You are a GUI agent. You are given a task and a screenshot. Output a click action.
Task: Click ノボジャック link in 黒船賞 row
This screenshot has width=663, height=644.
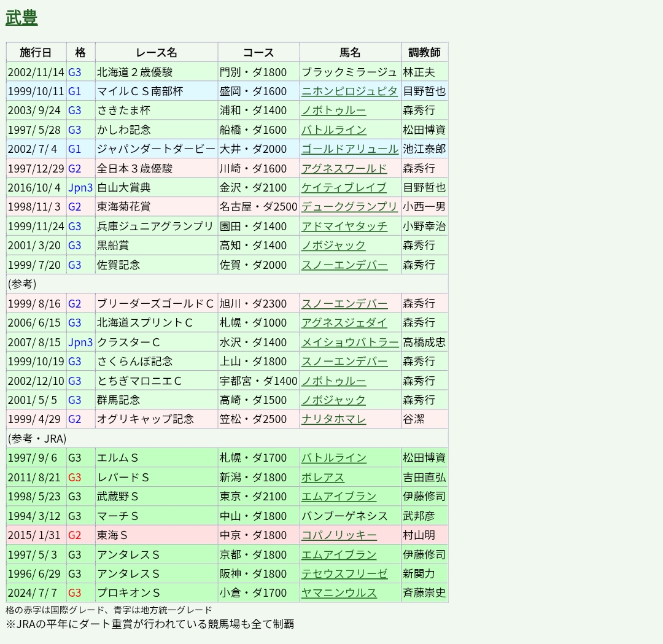[x=333, y=246]
